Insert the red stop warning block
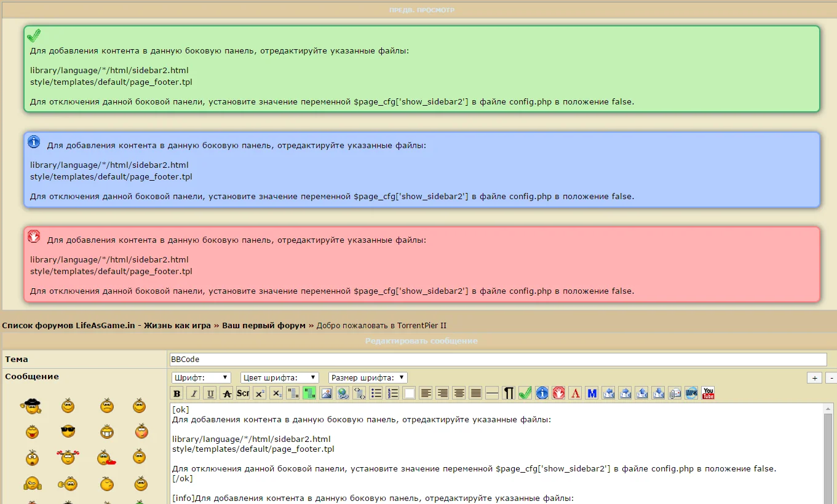 (x=558, y=393)
